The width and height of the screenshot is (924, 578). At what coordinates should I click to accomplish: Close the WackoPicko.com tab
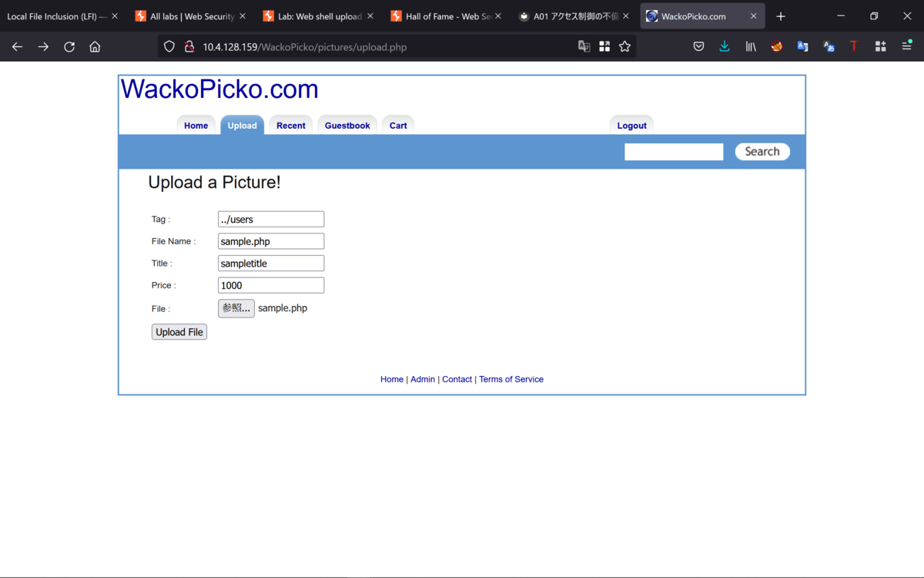point(754,16)
